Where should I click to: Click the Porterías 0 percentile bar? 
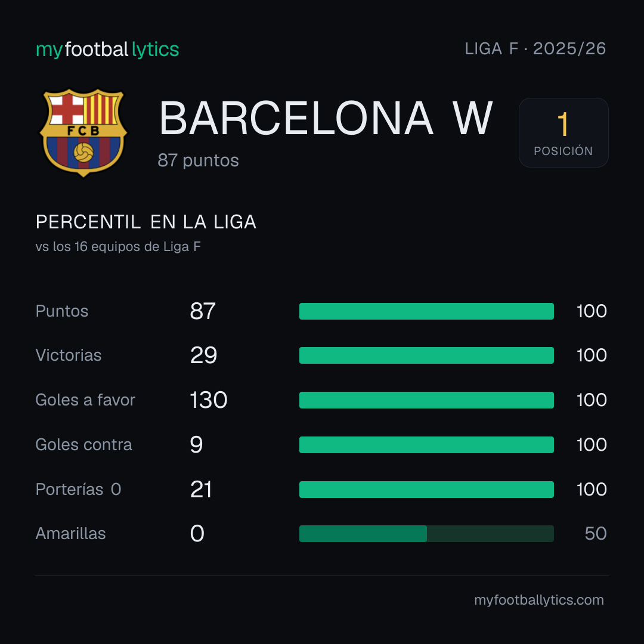click(x=426, y=490)
